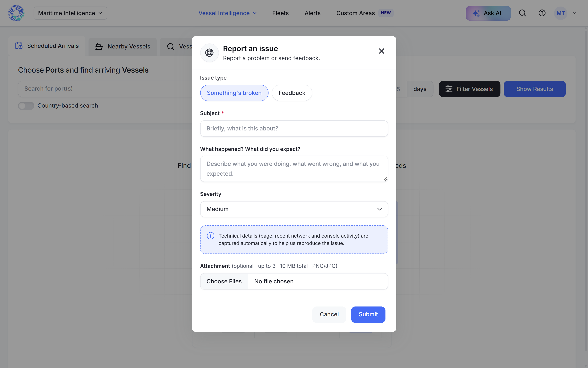Click the sliders icon on Filter Vessels
This screenshot has height=368, width=588.
pos(449,89)
